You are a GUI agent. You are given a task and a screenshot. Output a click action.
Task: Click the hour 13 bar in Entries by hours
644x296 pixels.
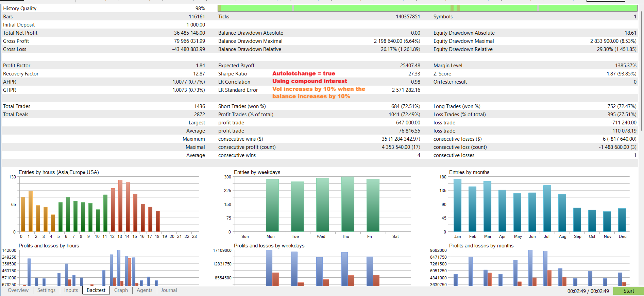(120, 206)
